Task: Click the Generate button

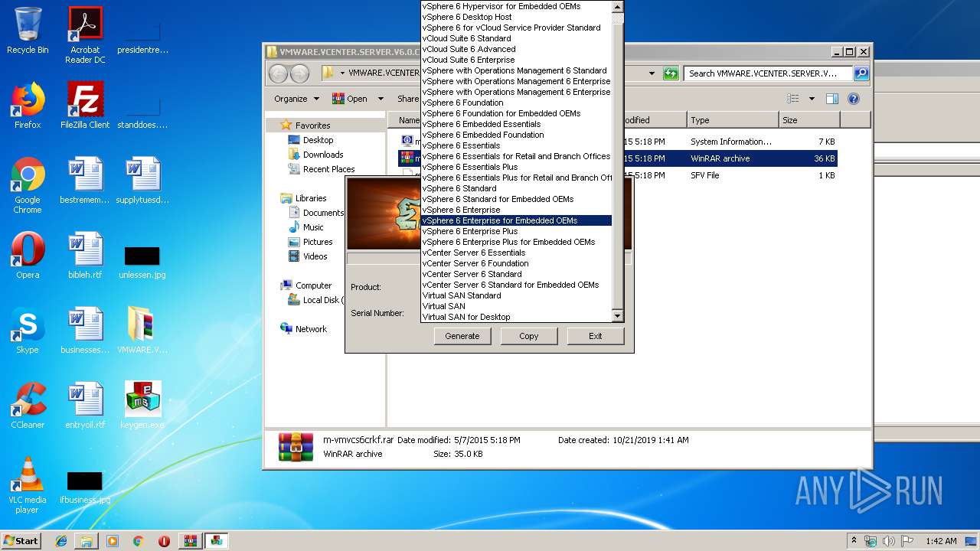Action: tap(462, 336)
